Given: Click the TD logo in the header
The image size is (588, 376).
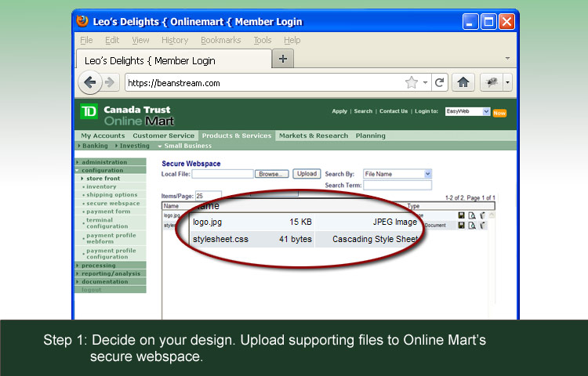Looking at the screenshot, I should (89, 111).
